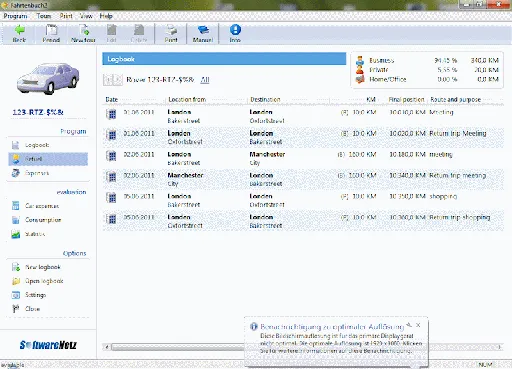Click the Home/Office summary icon
512x369 pixels.
pos(360,79)
